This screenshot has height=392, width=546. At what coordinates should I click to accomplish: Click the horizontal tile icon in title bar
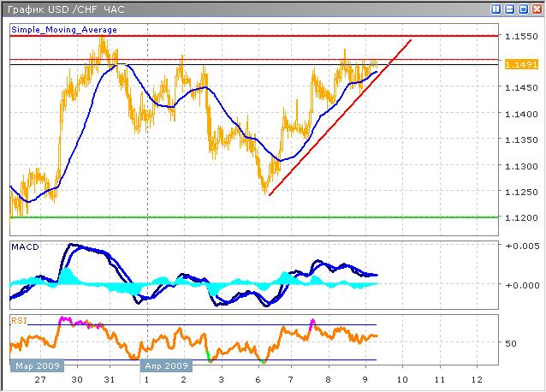(x=510, y=9)
